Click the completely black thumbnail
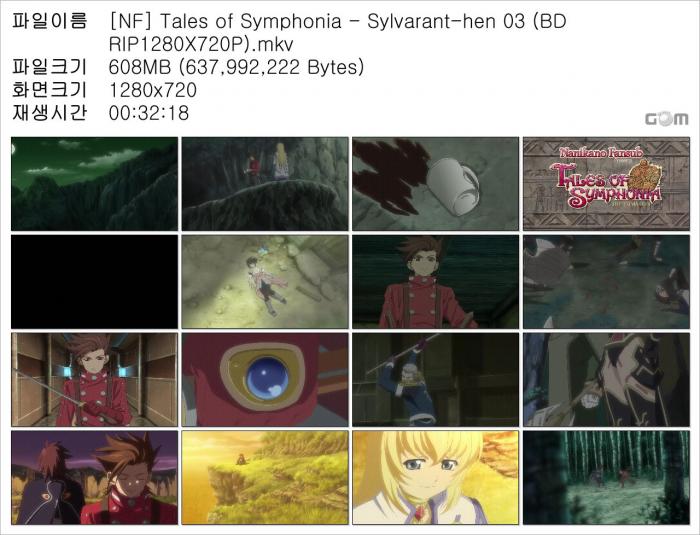This screenshot has width=700, height=535. click(x=94, y=282)
